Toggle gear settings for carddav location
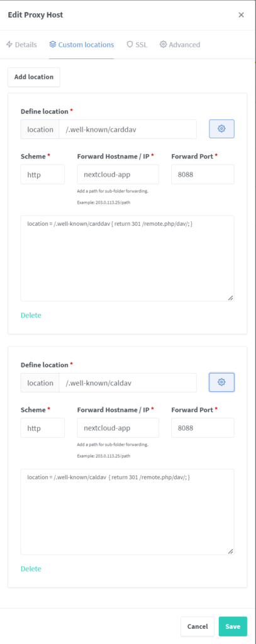Image resolution: width=256 pixels, height=644 pixels. pyautogui.click(x=221, y=129)
